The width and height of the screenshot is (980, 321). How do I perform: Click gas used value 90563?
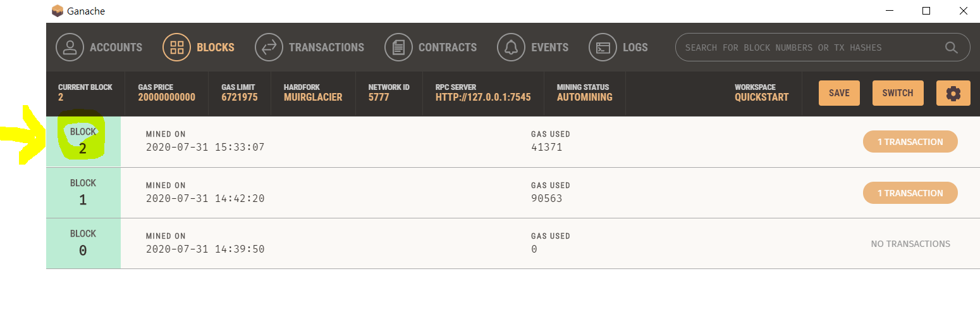click(546, 199)
